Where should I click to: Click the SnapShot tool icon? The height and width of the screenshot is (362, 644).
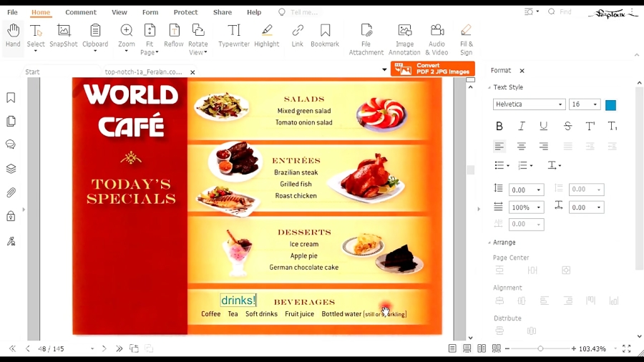click(63, 35)
